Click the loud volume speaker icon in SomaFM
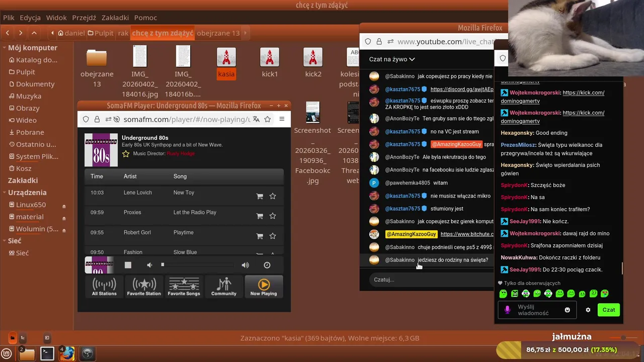Screen dimensions: 644x362 coord(245,265)
